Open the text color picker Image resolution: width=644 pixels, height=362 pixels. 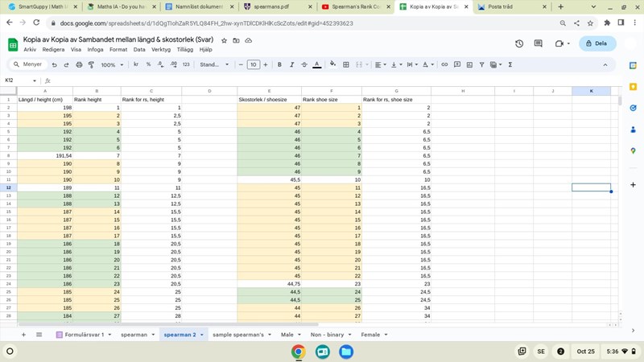(x=317, y=64)
